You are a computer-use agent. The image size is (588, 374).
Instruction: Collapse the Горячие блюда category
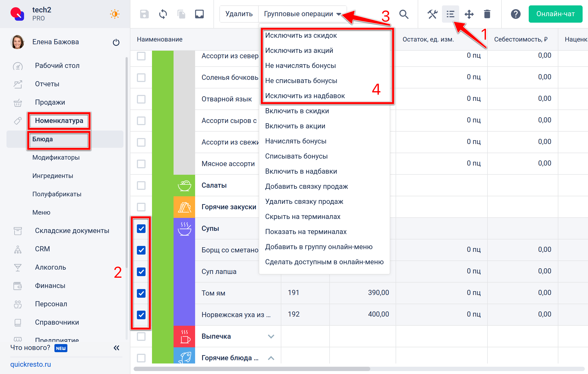pyautogui.click(x=271, y=358)
